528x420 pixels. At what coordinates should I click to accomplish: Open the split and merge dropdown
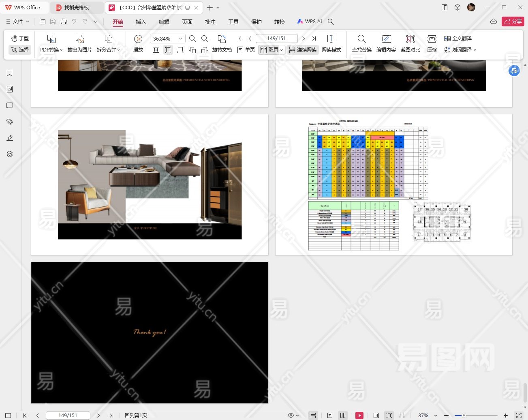click(108, 50)
